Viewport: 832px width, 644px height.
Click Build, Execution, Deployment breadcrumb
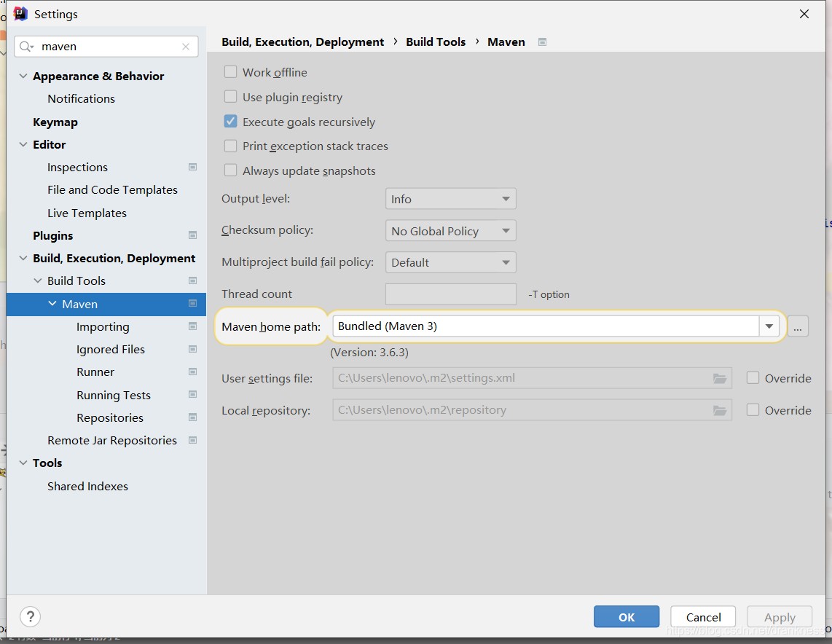(302, 42)
